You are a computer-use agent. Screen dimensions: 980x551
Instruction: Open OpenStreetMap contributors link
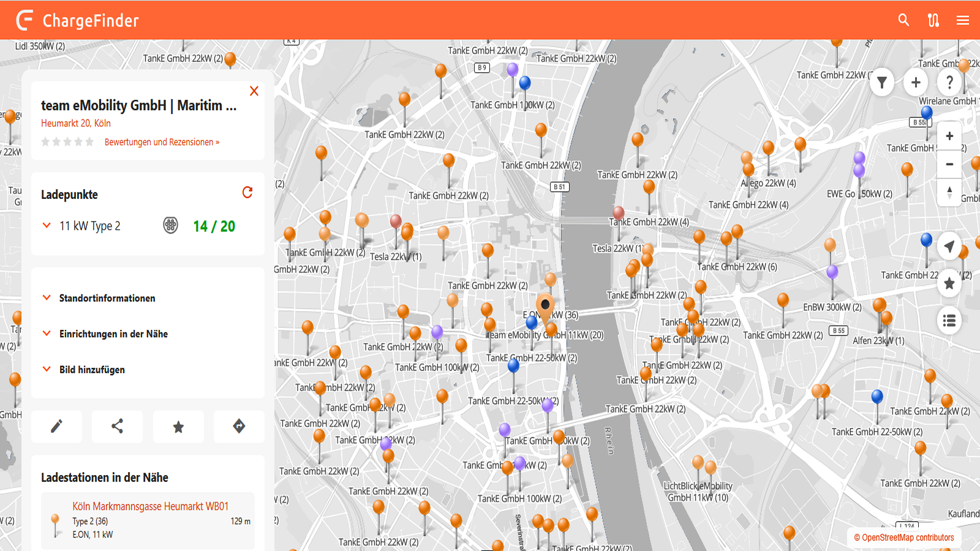pyautogui.click(x=904, y=538)
